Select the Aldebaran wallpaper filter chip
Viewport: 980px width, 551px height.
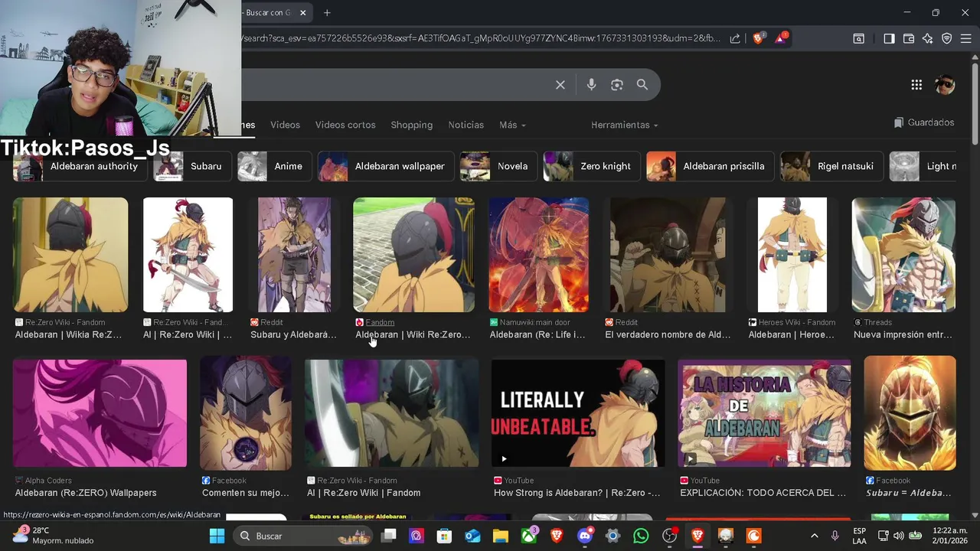coord(386,166)
